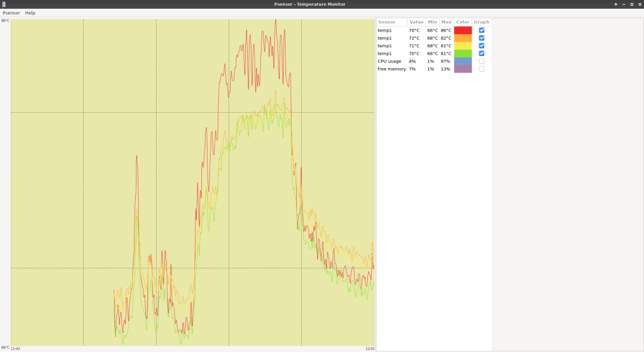Open the Psensor menu

point(11,13)
